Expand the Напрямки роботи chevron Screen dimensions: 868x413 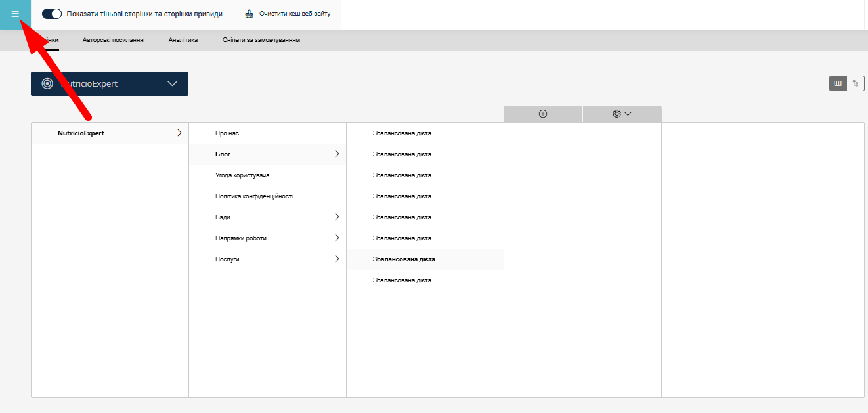(337, 238)
